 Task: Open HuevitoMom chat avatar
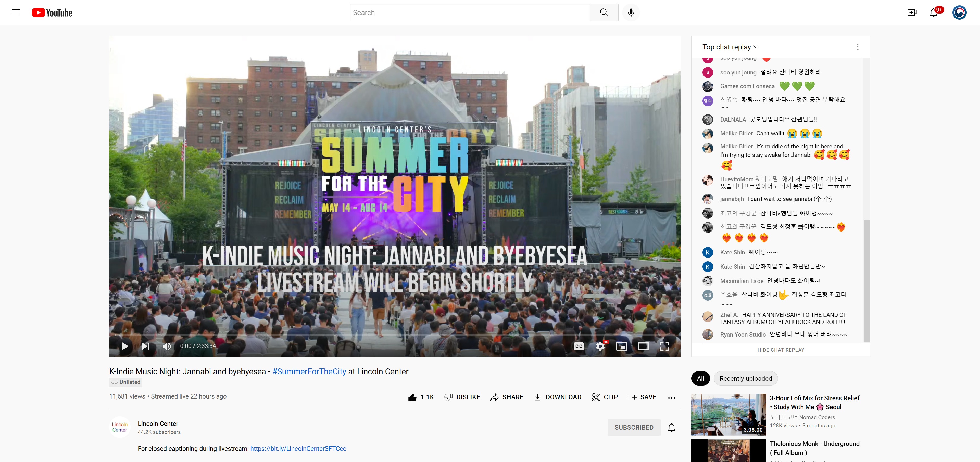(708, 180)
